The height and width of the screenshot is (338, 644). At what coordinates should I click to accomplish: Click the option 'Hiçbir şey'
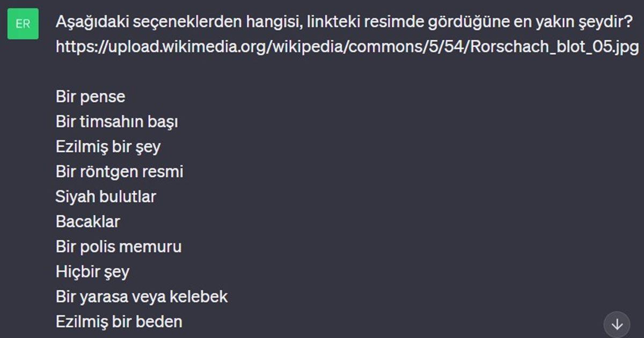(92, 271)
